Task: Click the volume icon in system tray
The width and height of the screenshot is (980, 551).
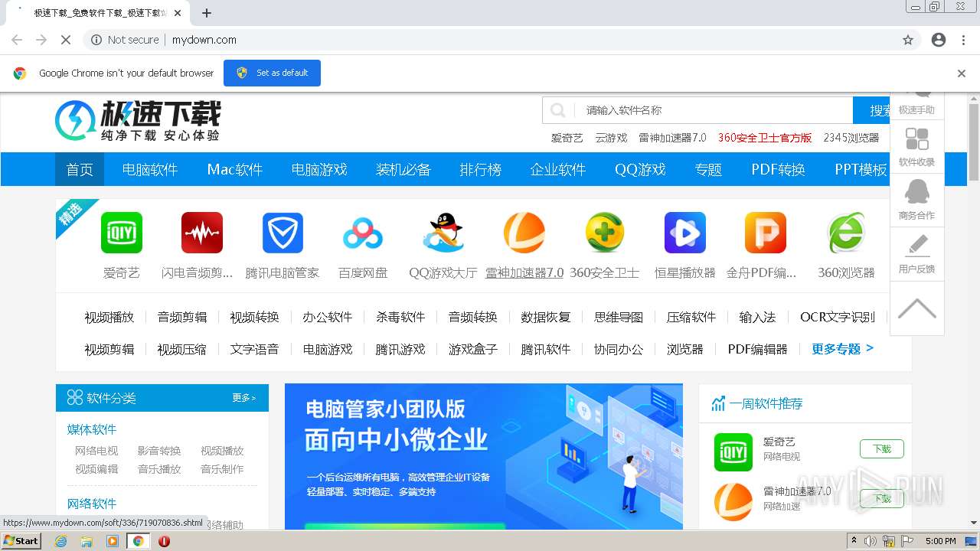Action: [871, 541]
